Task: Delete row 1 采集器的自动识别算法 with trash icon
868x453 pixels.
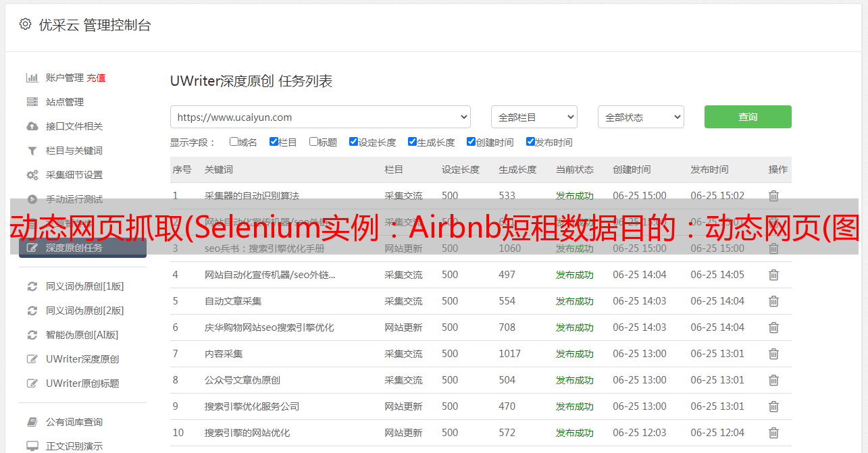Action: [x=774, y=196]
